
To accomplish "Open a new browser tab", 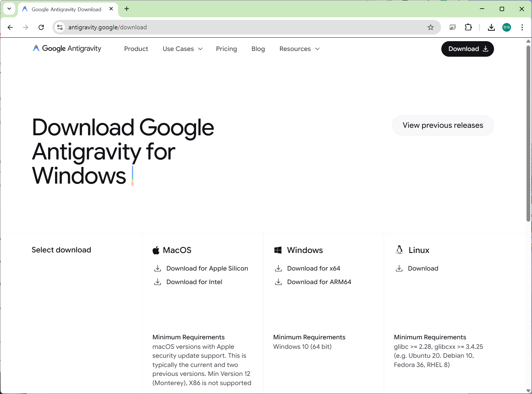I will (x=127, y=9).
